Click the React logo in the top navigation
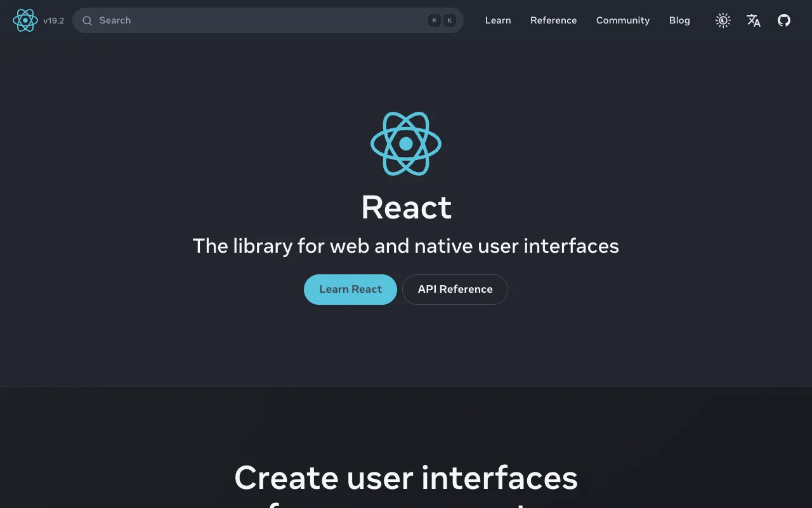 pos(25,20)
